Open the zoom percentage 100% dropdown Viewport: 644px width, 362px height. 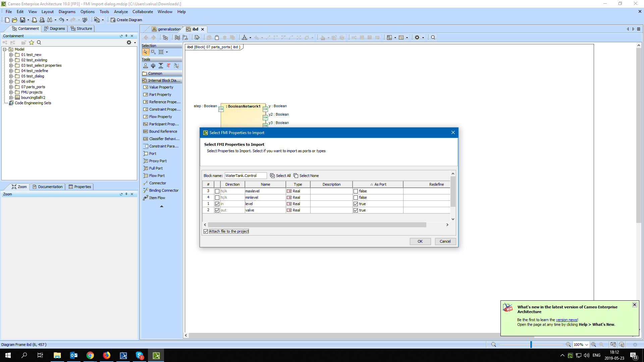pos(586,345)
